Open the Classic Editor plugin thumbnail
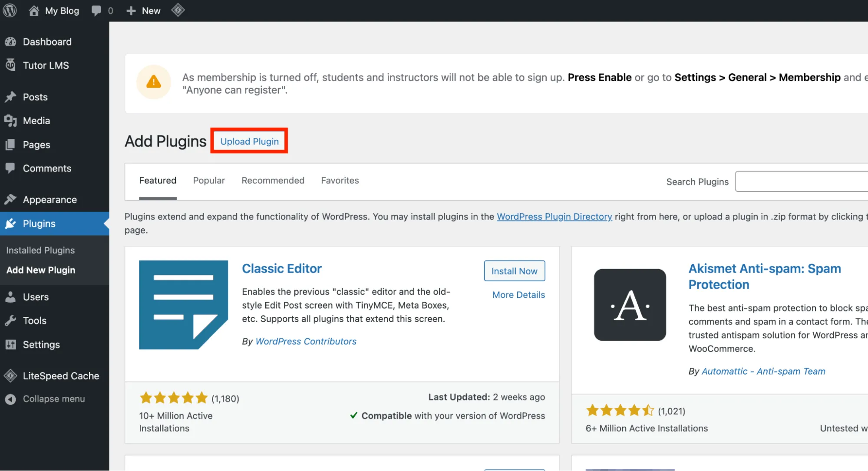This screenshot has width=868, height=471. (x=183, y=305)
